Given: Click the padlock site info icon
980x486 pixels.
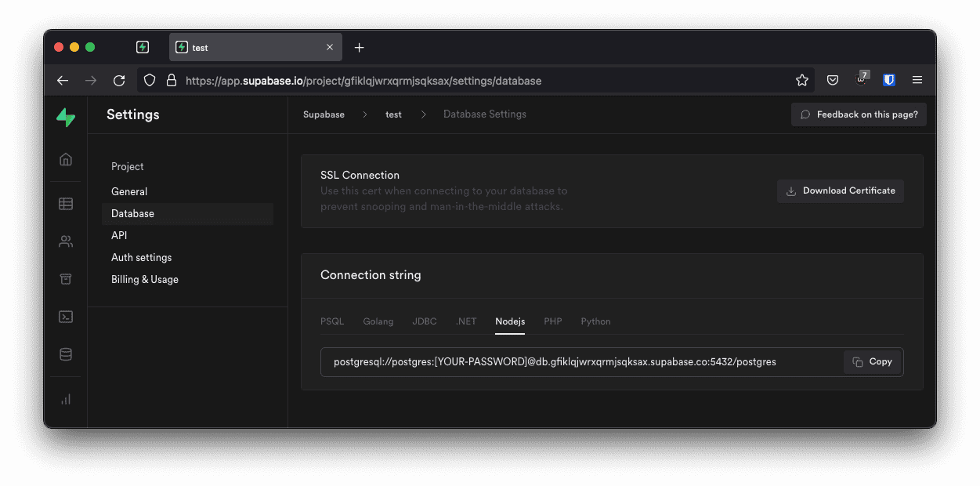Looking at the screenshot, I should click(171, 80).
